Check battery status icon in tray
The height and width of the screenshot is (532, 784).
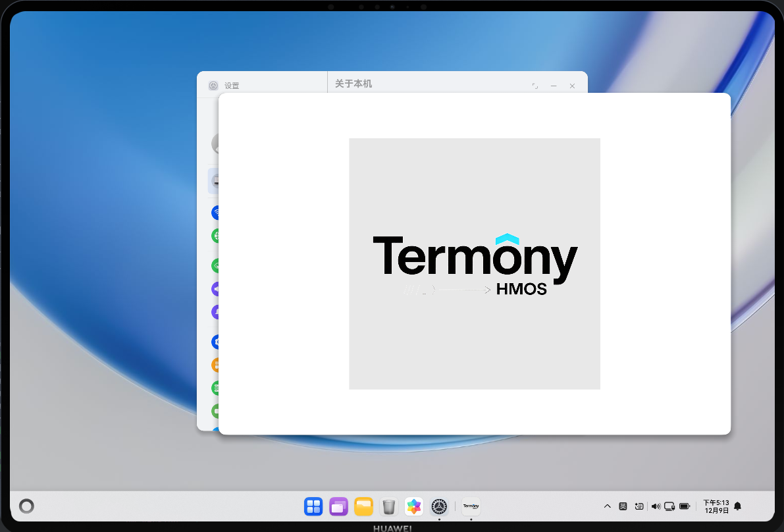click(x=685, y=506)
